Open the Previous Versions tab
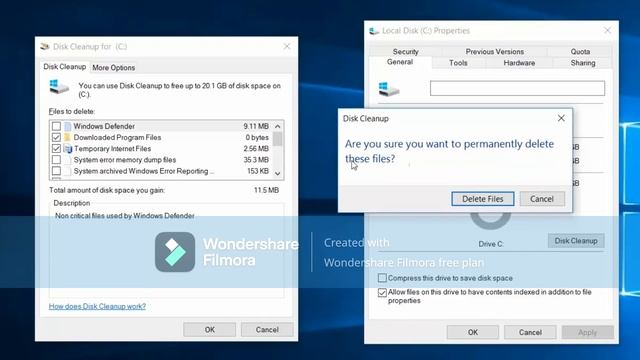The image size is (640, 360). click(494, 51)
